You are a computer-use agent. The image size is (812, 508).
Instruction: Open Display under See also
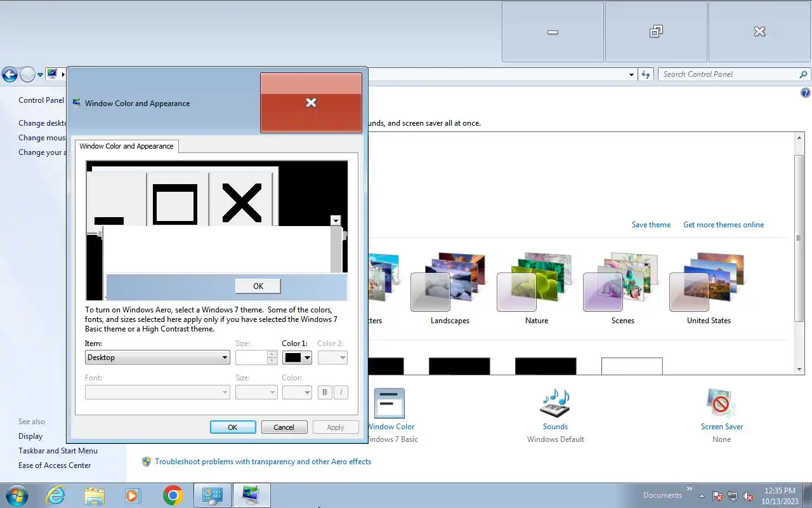tap(30, 436)
